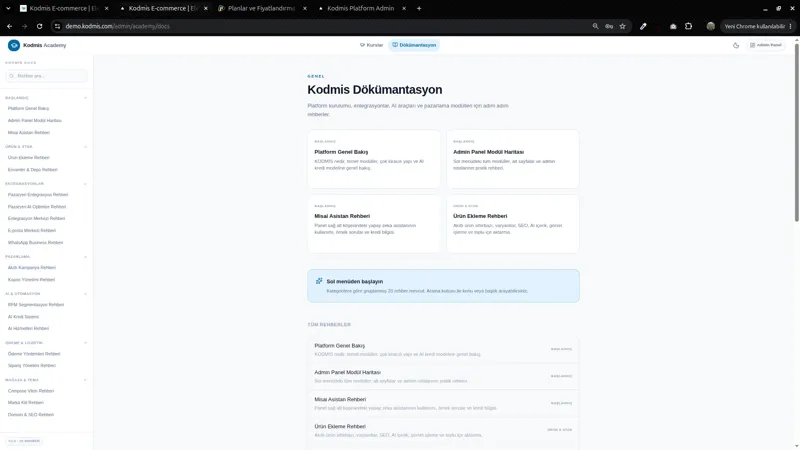800x450 pixels.
Task: Reload the page
Action: [39, 27]
